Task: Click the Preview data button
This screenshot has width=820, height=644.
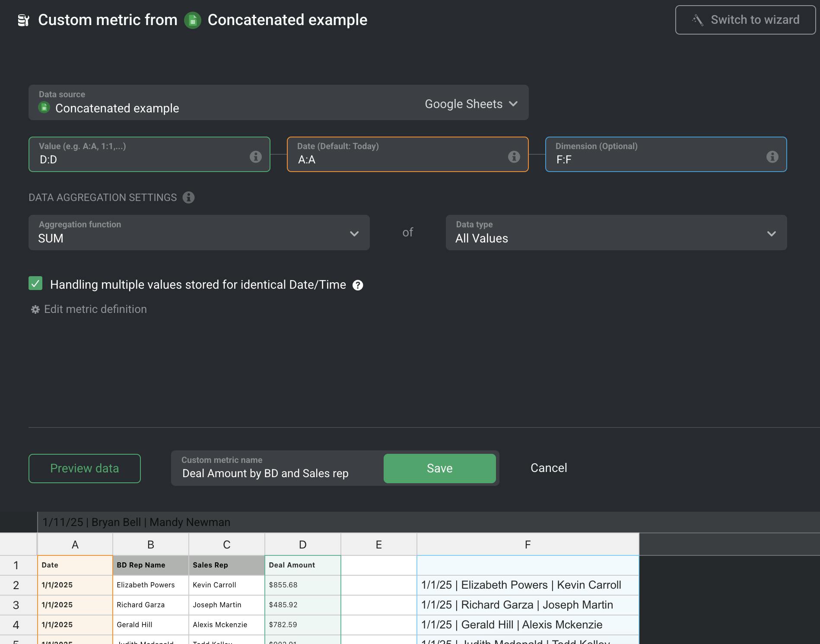Action: [x=85, y=469]
